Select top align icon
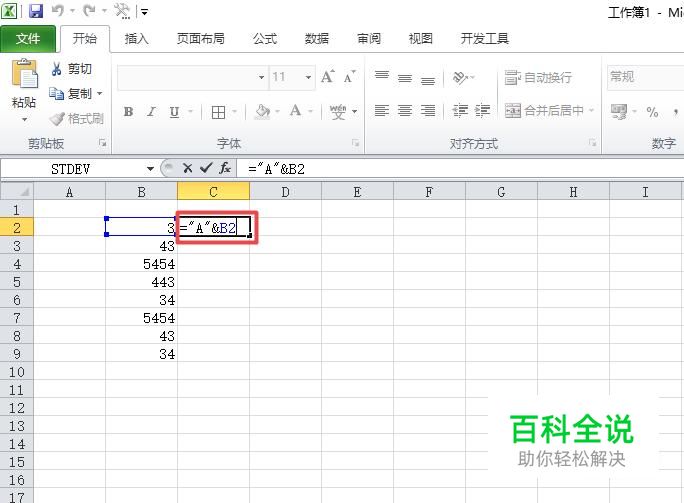The height and width of the screenshot is (503, 684). [x=382, y=75]
